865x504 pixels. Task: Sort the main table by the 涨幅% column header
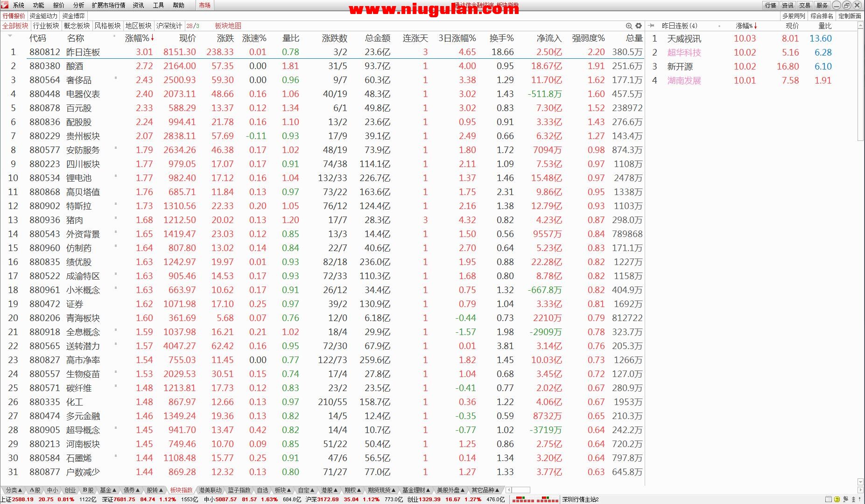click(x=139, y=38)
